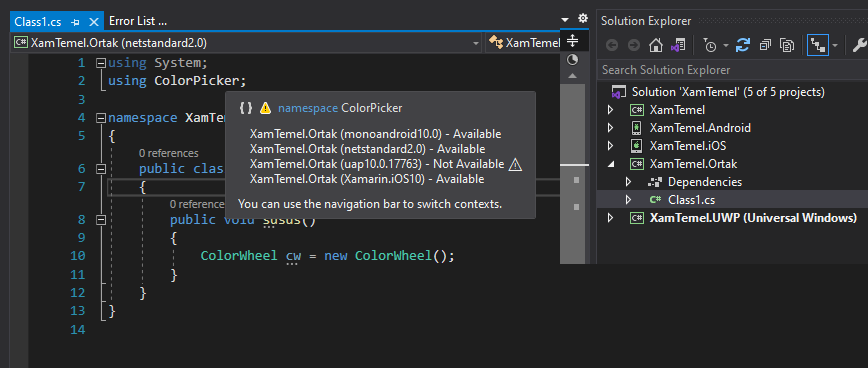Select XamTemel.UWP (Universal Windows) project

753,218
